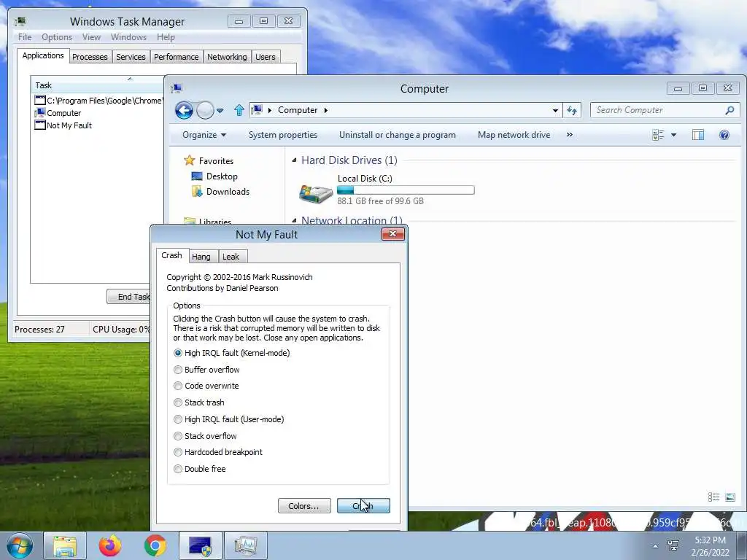Open the Options menu in Task Manager
Image resolution: width=747 pixels, height=560 pixels.
pyautogui.click(x=57, y=37)
